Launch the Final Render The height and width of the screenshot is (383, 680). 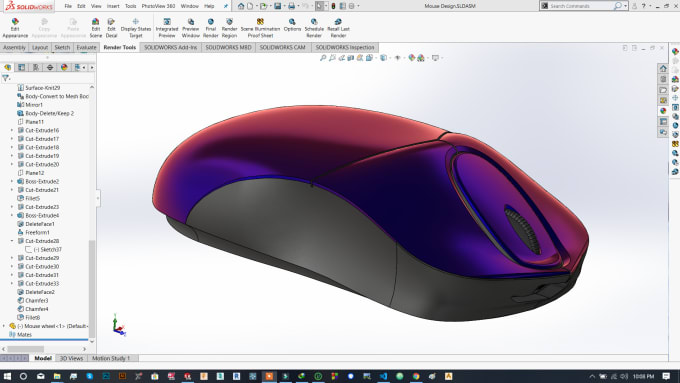pyautogui.click(x=210, y=28)
